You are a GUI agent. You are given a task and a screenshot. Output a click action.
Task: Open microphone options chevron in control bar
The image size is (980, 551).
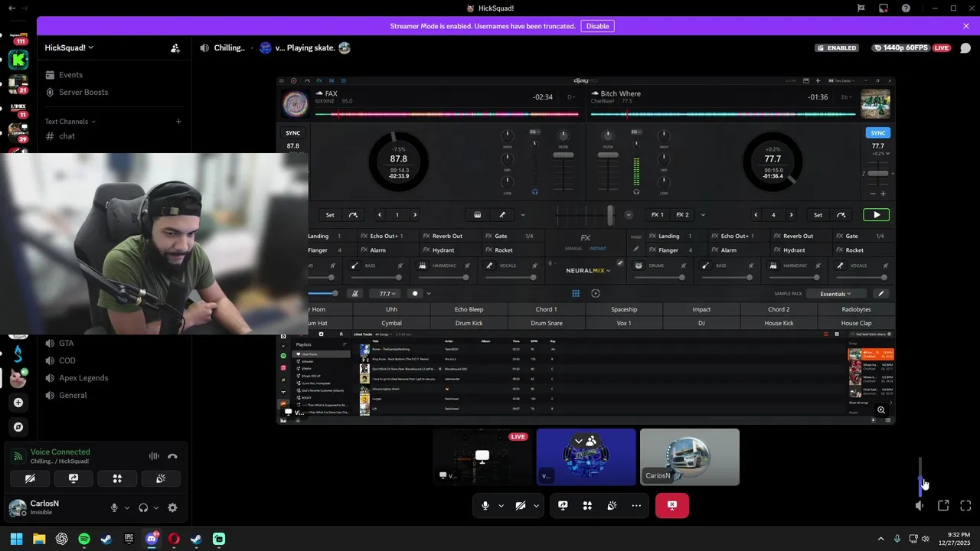point(501,506)
